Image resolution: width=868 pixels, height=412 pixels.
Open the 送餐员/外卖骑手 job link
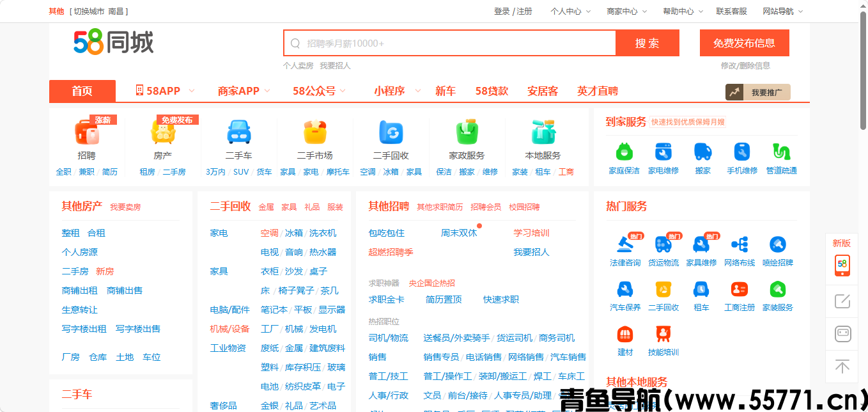(456, 338)
